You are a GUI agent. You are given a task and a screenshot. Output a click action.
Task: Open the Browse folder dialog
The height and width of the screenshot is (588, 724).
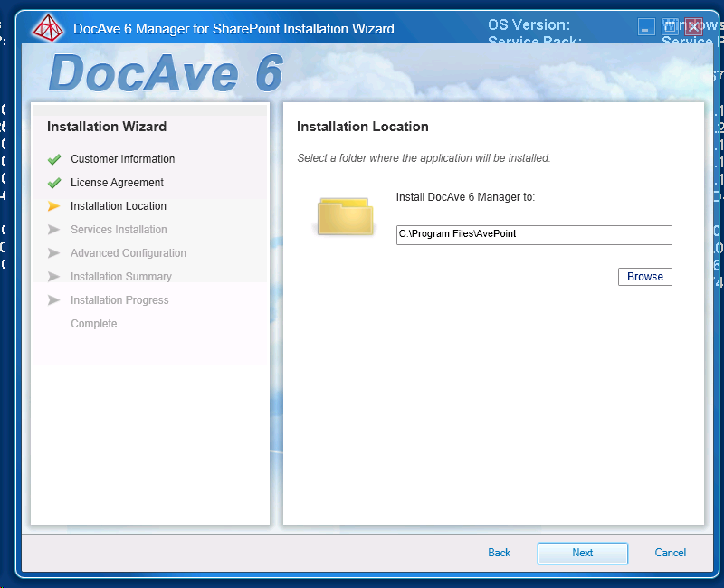point(644,276)
